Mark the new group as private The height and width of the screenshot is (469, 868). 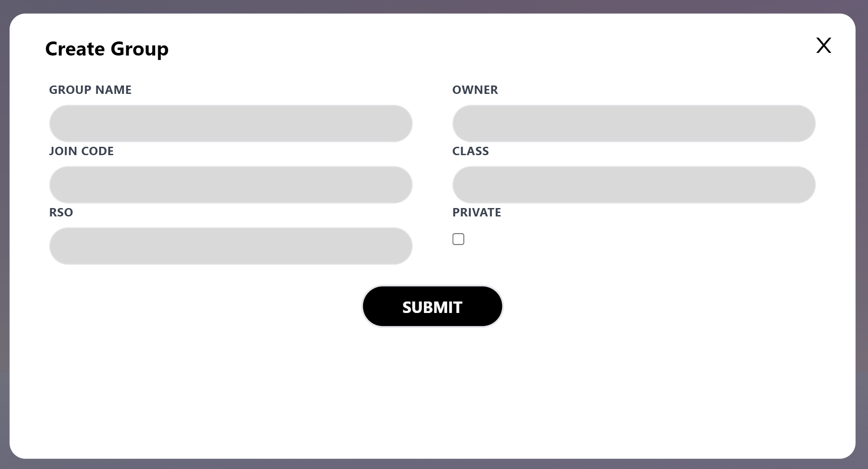tap(458, 239)
